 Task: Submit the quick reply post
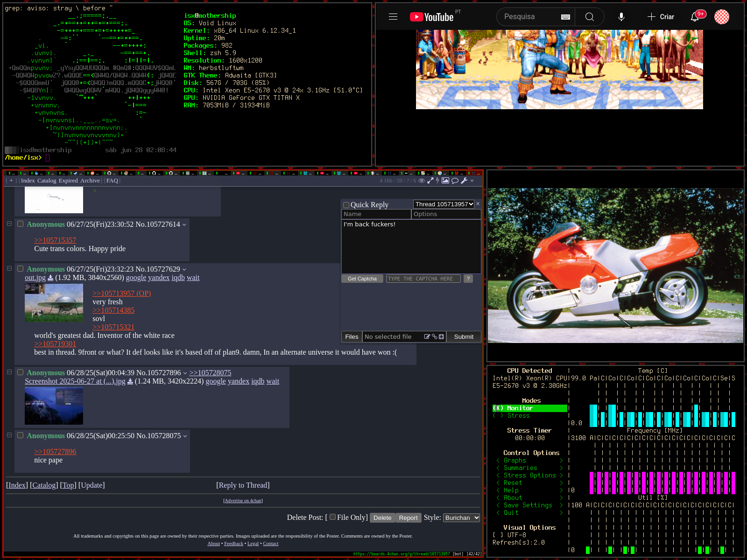[x=464, y=337]
